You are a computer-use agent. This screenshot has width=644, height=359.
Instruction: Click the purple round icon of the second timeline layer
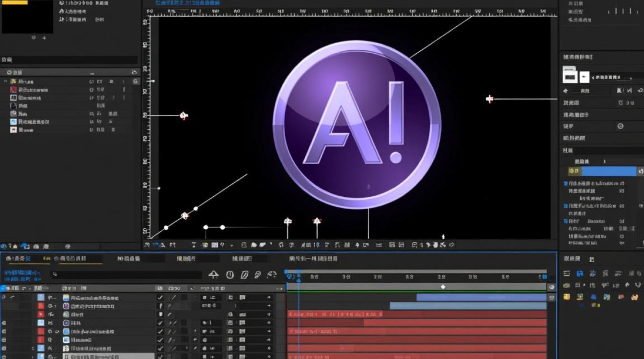66,306
